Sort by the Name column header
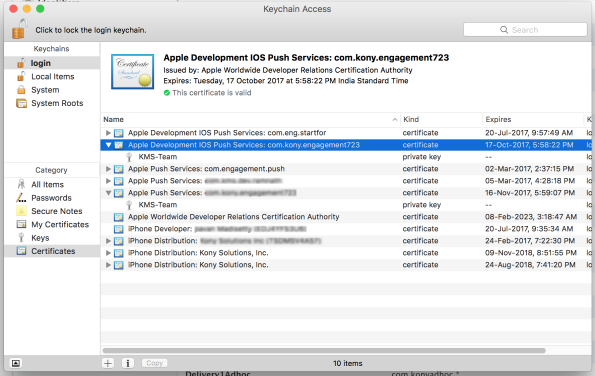The width and height of the screenshot is (595, 376). point(250,120)
